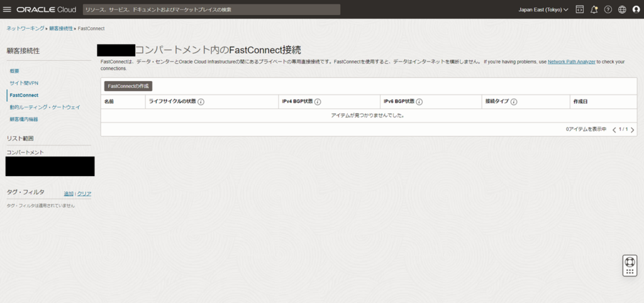Select FastConnect in the sidebar

point(24,96)
